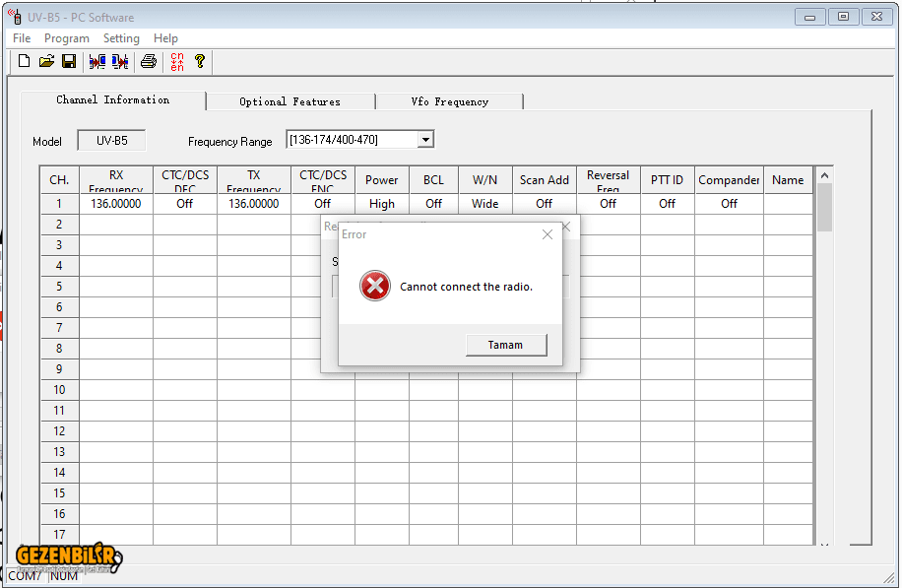Screen dimensions: 902x588
Task: Click the COM7 port status bar entry
Action: [x=25, y=576]
